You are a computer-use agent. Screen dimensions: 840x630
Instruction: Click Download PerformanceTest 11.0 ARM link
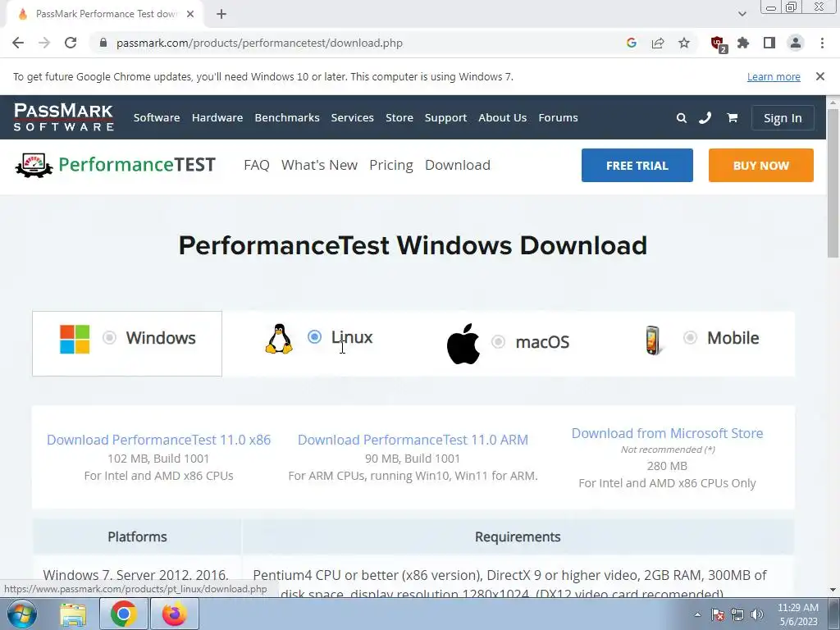pyautogui.click(x=413, y=440)
